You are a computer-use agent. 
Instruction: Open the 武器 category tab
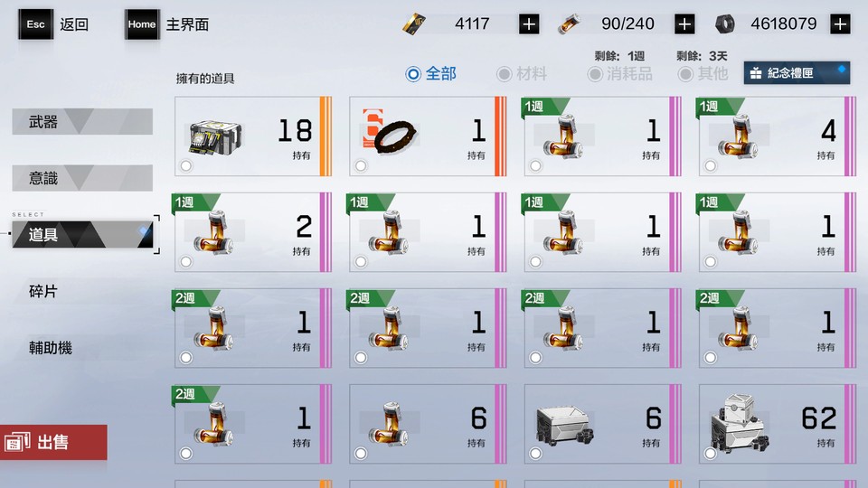pyautogui.click(x=82, y=122)
